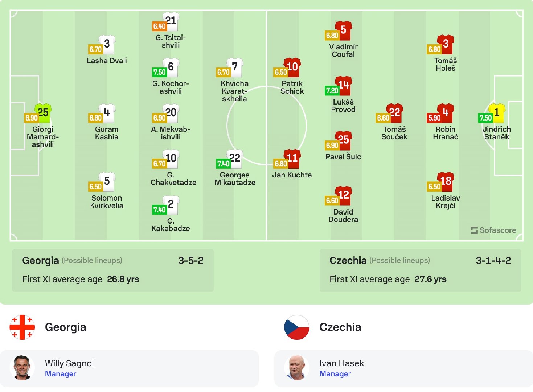Click Lukáš Provod's number 14 jersey

click(x=343, y=85)
